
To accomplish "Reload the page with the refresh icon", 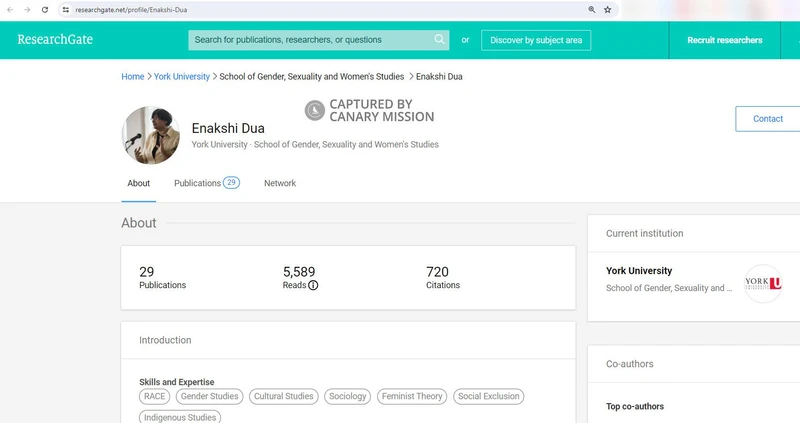I will pyautogui.click(x=45, y=10).
